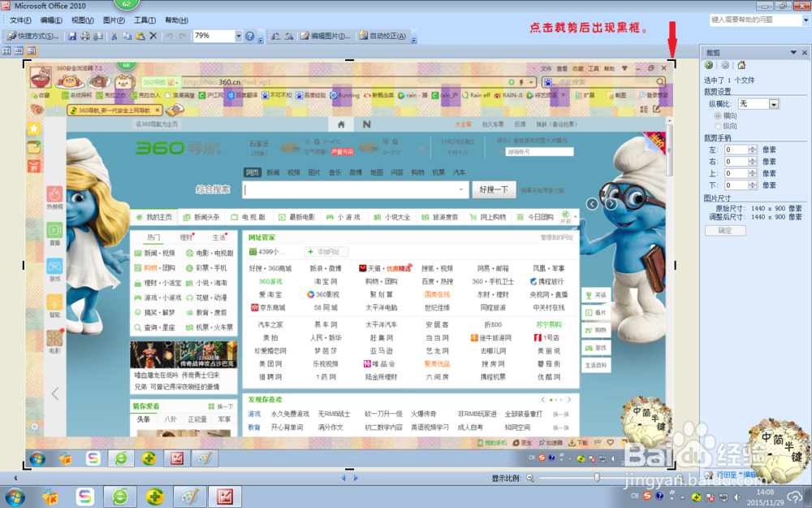Image resolution: width=812 pixels, height=508 pixels.
Task: Click the 右 crop handle value field
Action: point(736,161)
